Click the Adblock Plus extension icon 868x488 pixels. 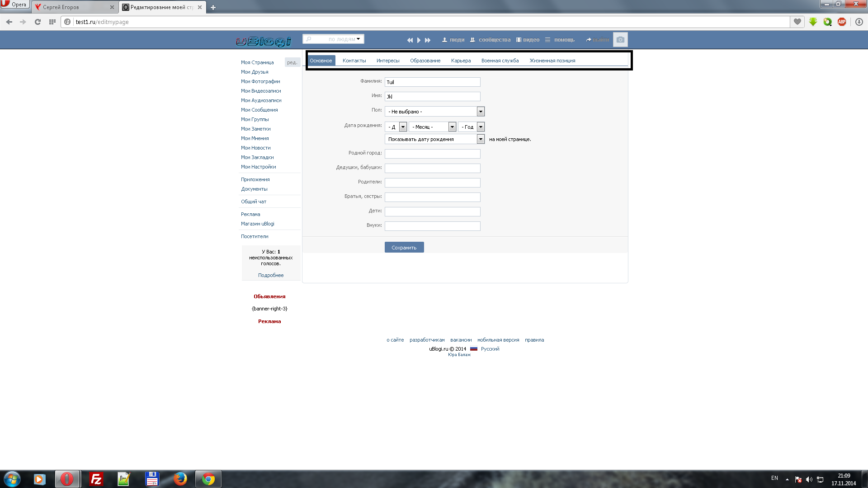(842, 22)
